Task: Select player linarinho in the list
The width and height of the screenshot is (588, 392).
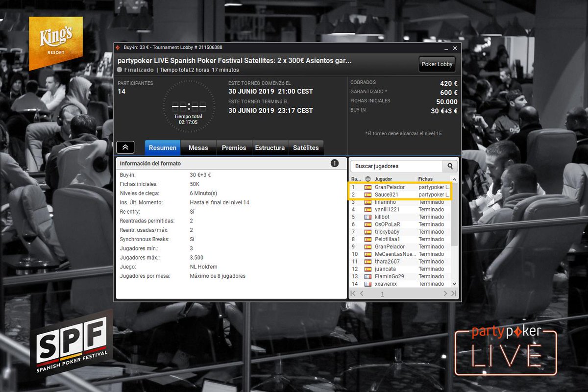Action: (400, 202)
